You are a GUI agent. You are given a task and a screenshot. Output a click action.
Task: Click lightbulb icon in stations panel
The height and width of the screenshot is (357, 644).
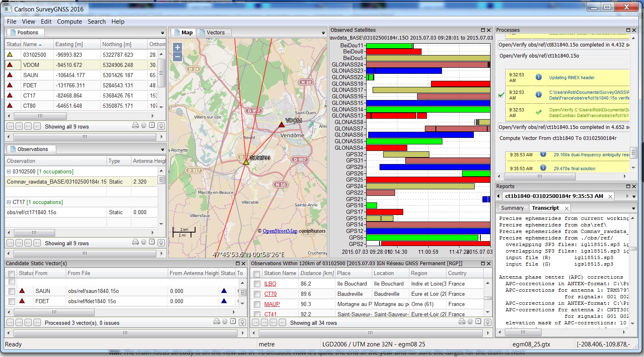click(x=488, y=322)
